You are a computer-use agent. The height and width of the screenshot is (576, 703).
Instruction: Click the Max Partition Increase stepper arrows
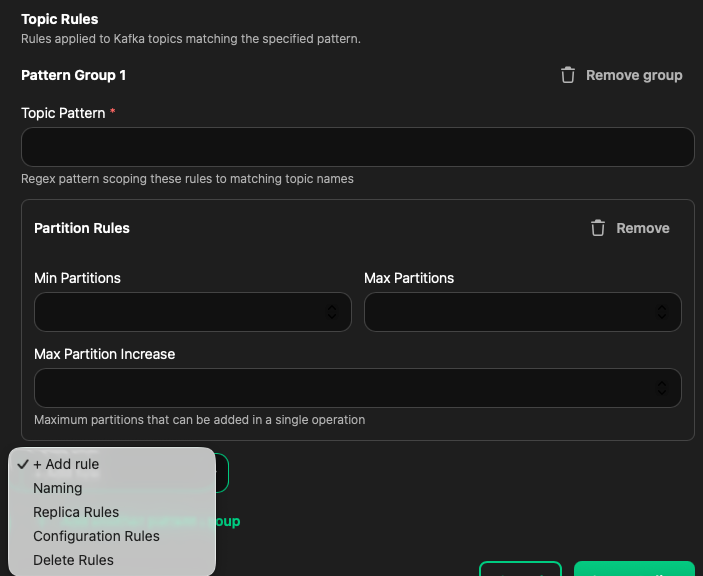662,388
